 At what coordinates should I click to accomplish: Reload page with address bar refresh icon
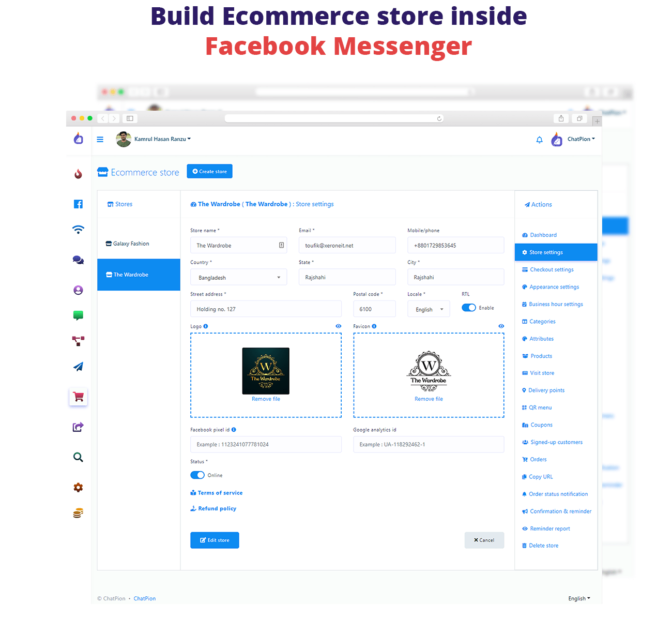(x=439, y=118)
